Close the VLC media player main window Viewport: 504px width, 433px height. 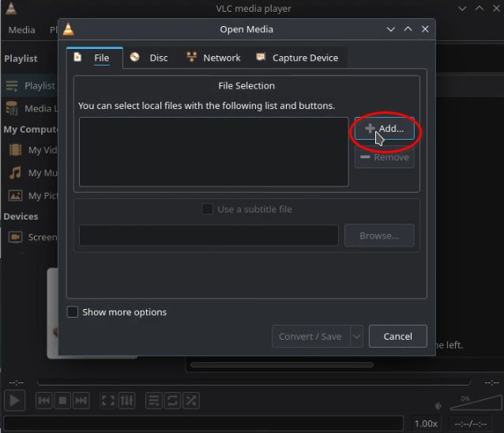[x=497, y=9]
